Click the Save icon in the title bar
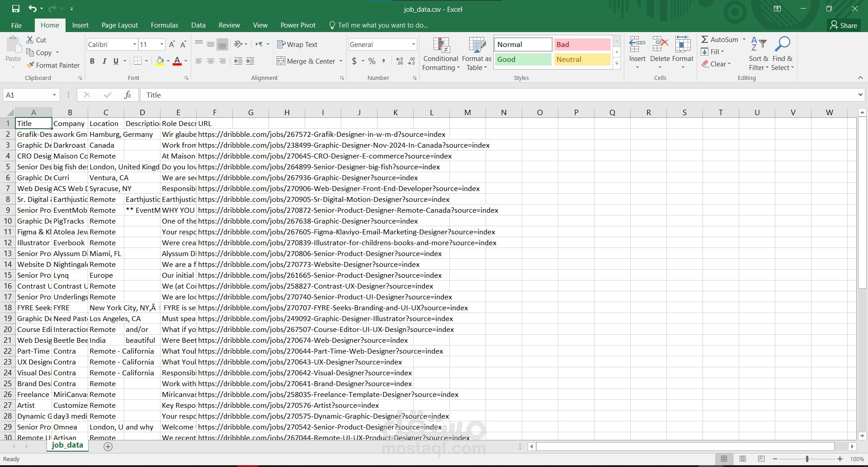This screenshot has height=467, width=868. tap(16, 9)
